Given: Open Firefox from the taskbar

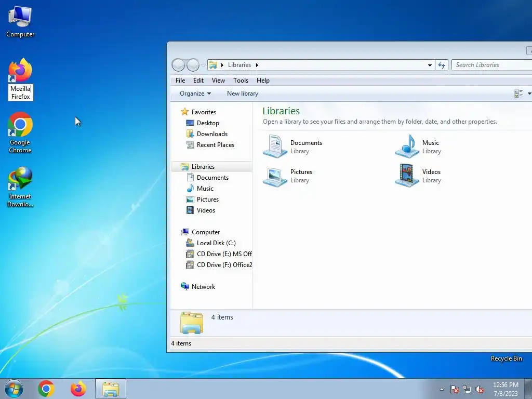Looking at the screenshot, I should point(78,389).
